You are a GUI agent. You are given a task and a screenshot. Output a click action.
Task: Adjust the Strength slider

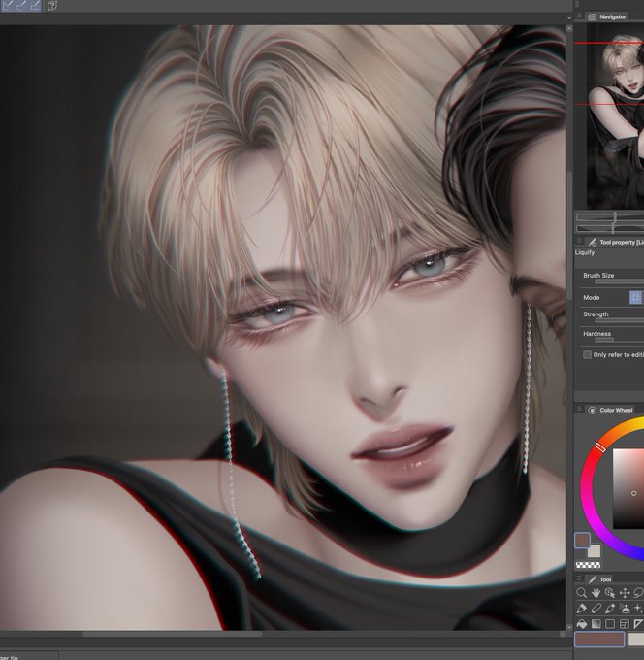click(x=619, y=320)
